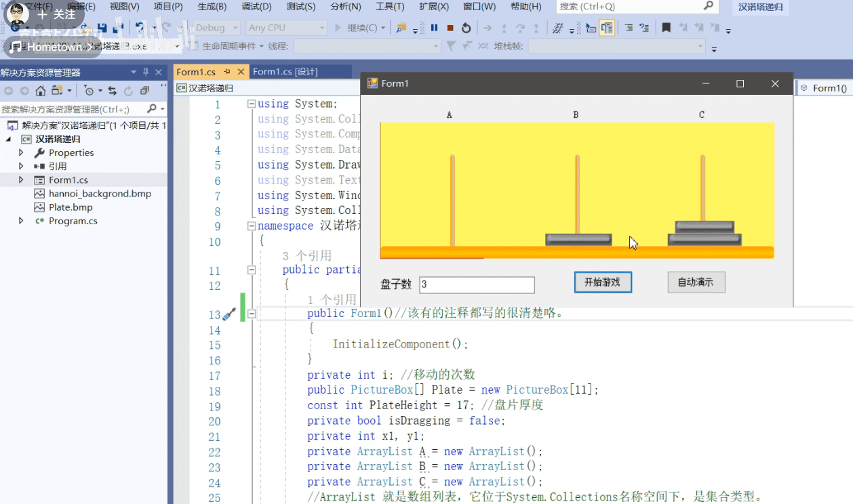
Task: Click sync with active document icon
Action: (112, 91)
